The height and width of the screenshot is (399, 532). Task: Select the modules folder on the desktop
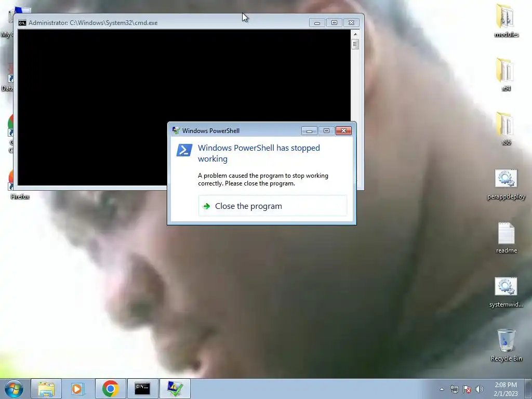506,20
